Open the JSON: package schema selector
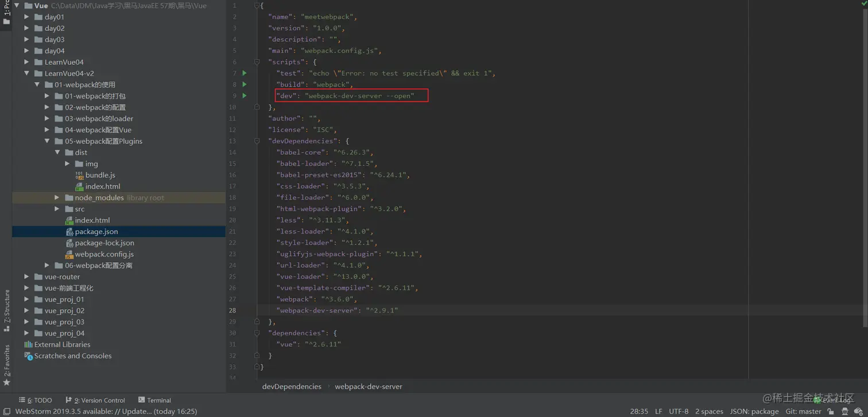Viewport: 868px width, 417px height. (754, 411)
